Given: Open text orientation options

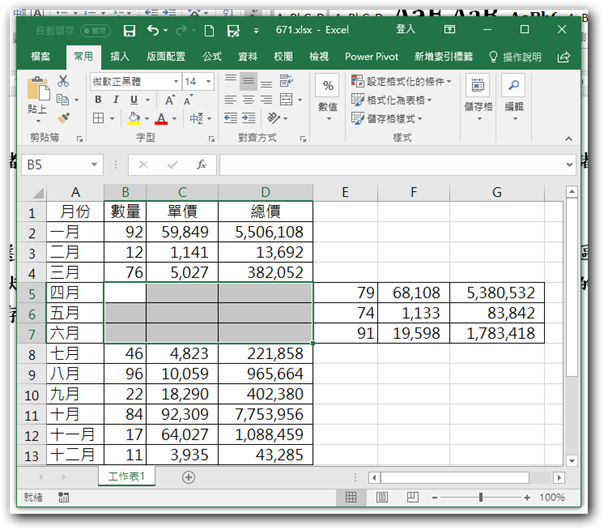Looking at the screenshot, I should 274,118.
